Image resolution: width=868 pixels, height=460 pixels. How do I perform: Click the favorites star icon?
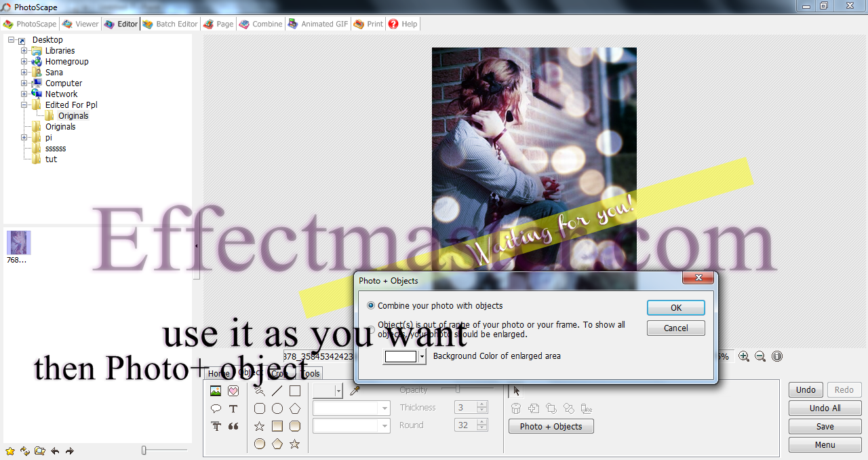pyautogui.click(x=10, y=451)
